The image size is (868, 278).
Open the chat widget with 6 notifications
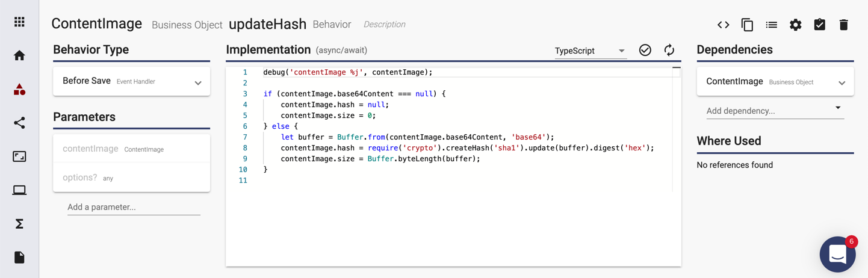point(838,254)
